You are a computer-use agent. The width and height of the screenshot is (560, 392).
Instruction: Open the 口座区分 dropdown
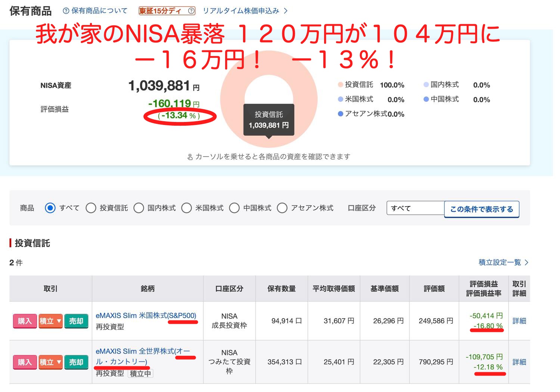coord(416,208)
